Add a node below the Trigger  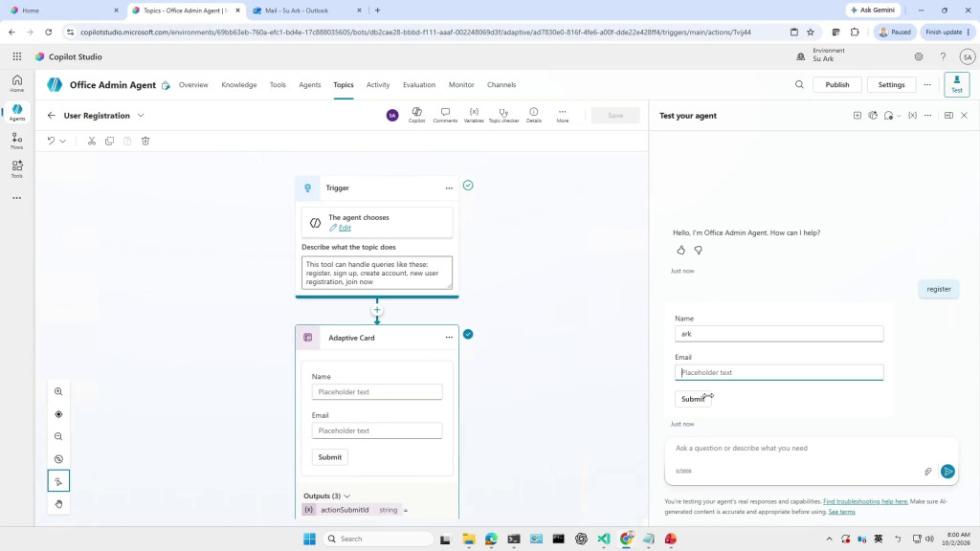377,310
